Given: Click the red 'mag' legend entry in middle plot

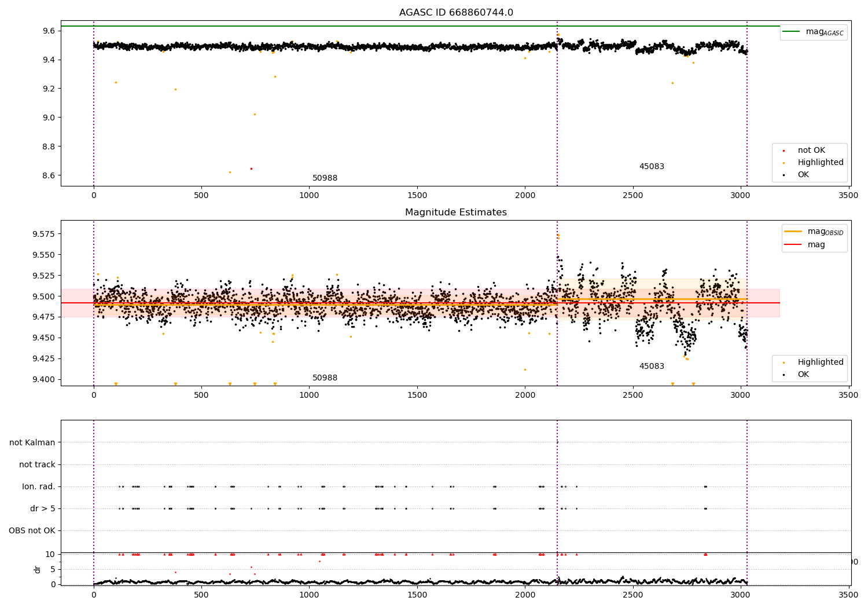Looking at the screenshot, I should [x=805, y=245].
